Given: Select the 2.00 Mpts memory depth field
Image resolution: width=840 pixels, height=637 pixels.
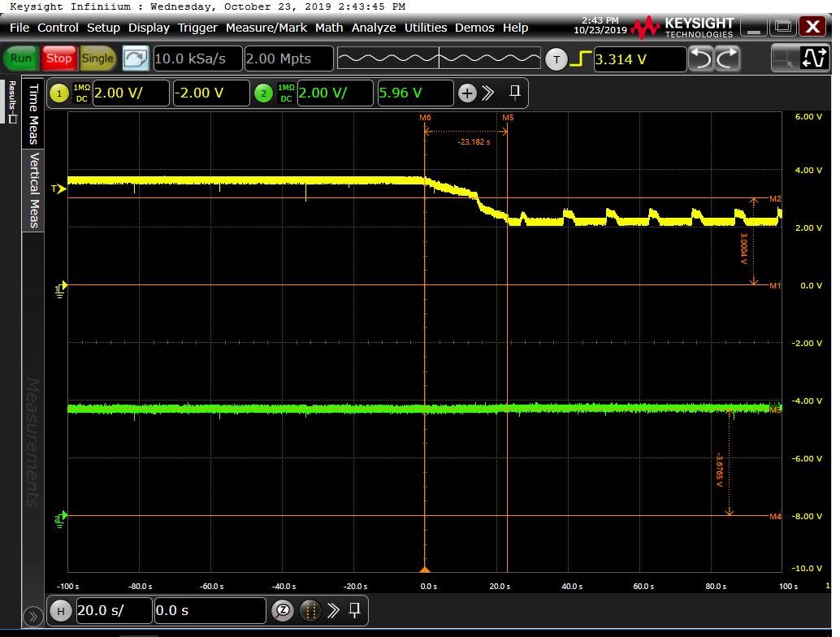Looking at the screenshot, I should [x=288, y=58].
